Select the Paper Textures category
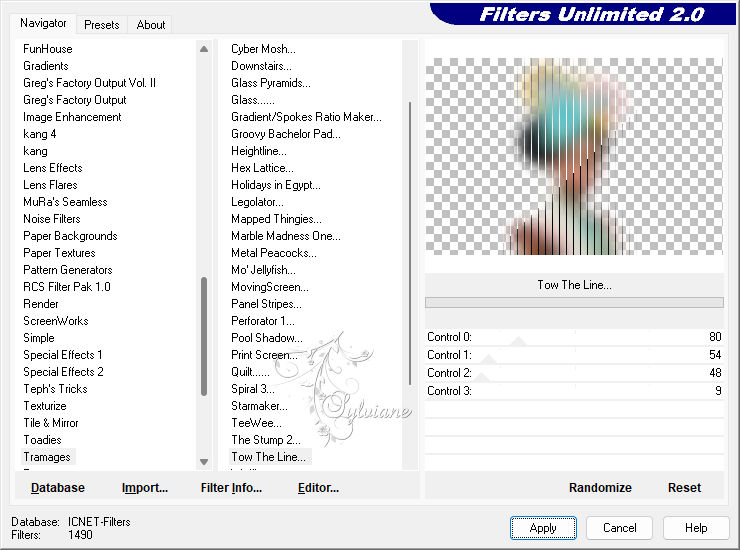 (59, 253)
